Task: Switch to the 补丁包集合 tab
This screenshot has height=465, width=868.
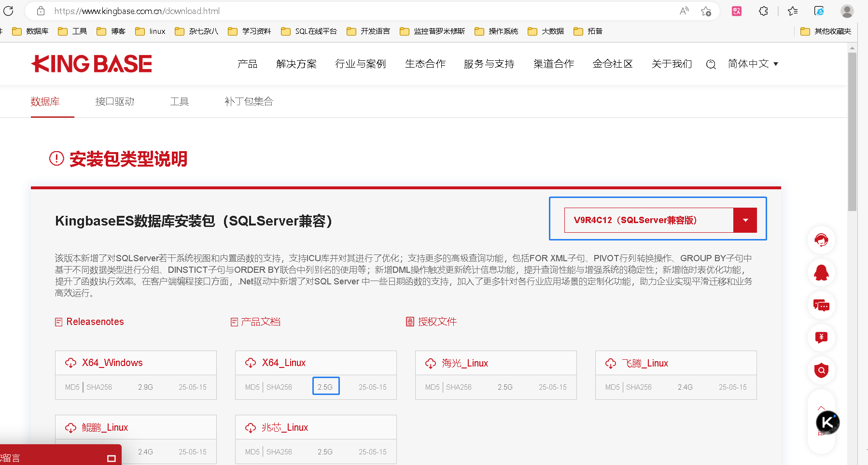Action: [249, 101]
